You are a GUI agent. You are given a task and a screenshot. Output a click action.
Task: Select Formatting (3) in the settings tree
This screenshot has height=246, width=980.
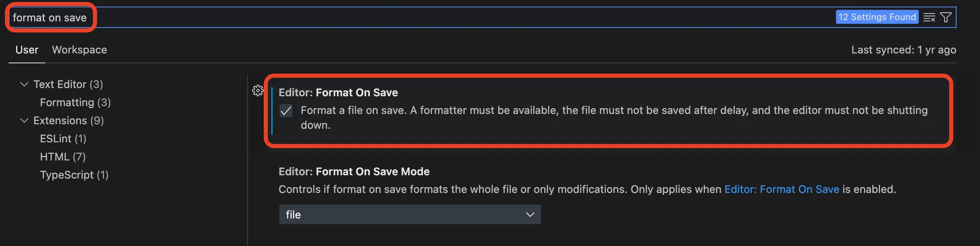pyautogui.click(x=75, y=102)
